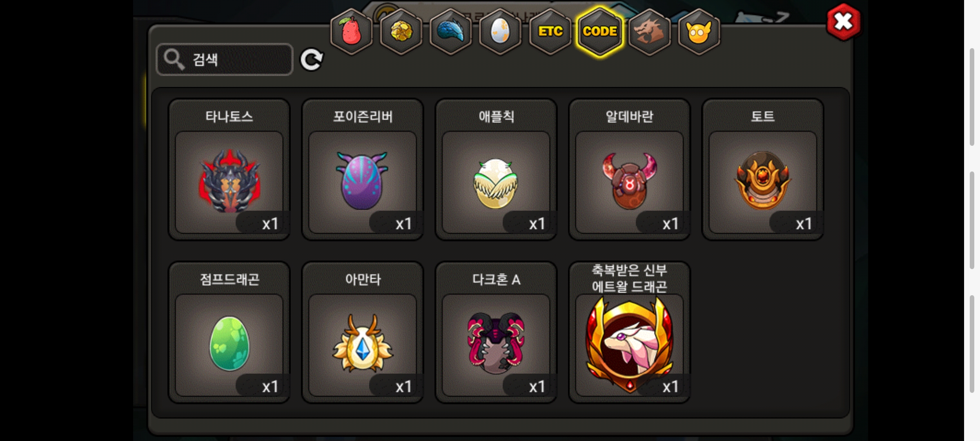Select the gold nugget category icon
The image size is (980, 441).
[401, 32]
